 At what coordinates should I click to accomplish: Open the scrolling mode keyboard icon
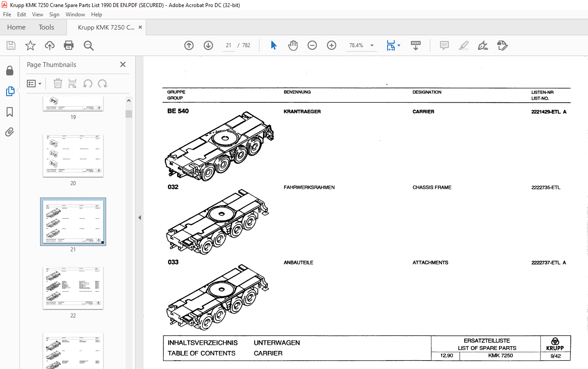tap(416, 45)
